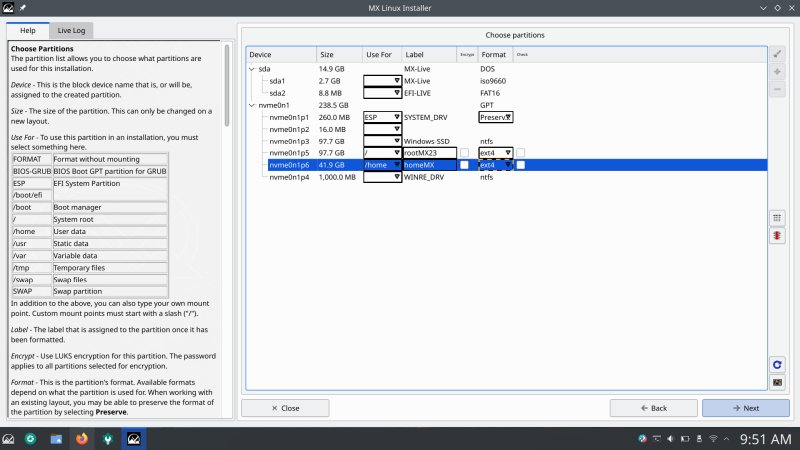Click the Device column header
The width and height of the screenshot is (800, 450).
coord(281,55)
